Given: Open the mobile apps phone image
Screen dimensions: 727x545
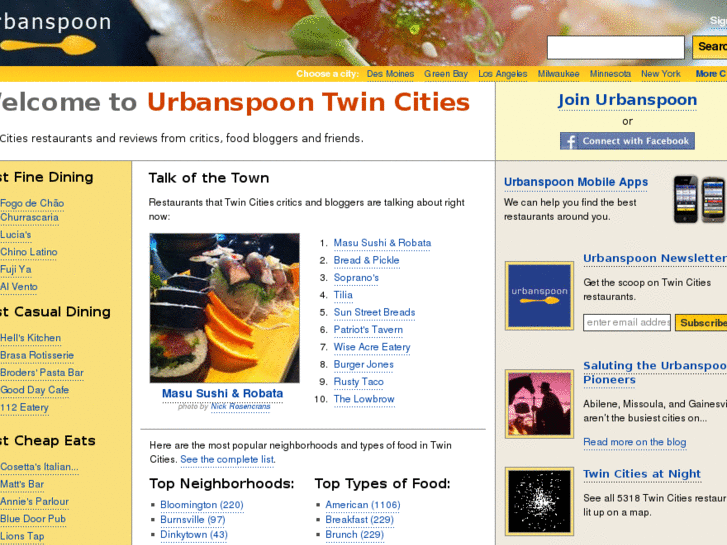Looking at the screenshot, I should point(699,199).
